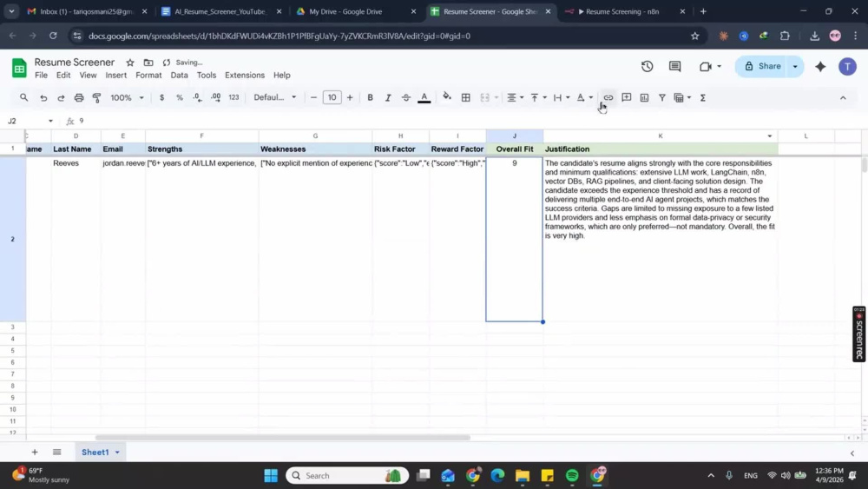Activate the paint format tool
The width and height of the screenshot is (868, 489).
96,97
